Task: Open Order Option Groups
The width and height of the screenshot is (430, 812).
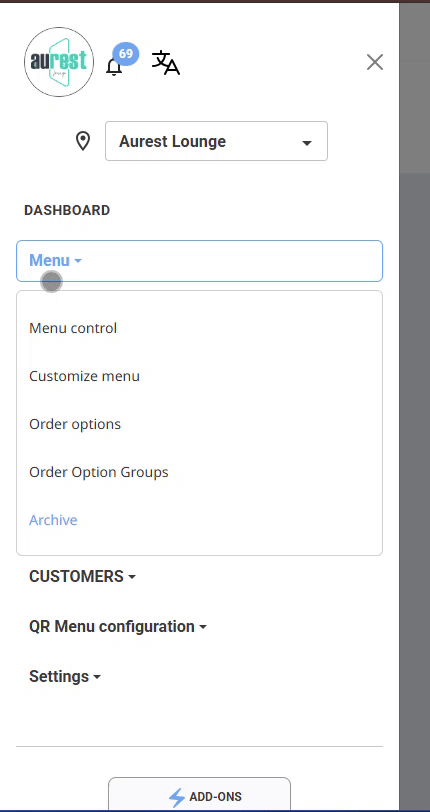Action: point(99,472)
